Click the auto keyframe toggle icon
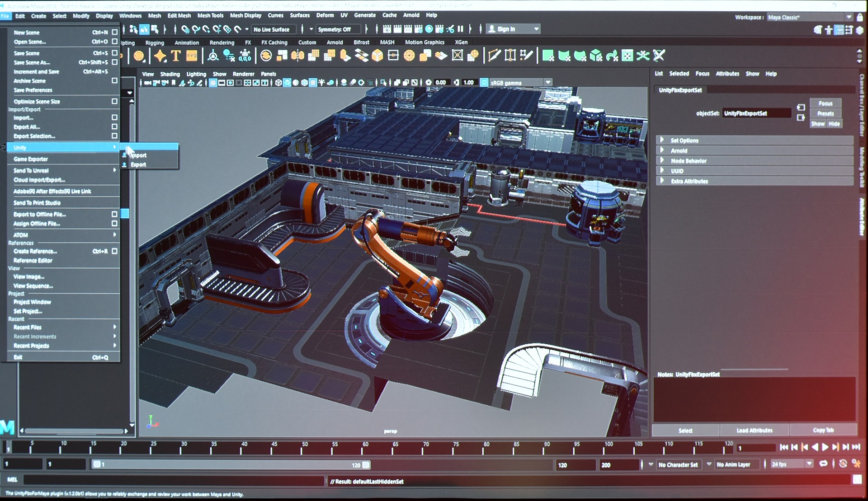The image size is (868, 501). [843, 464]
